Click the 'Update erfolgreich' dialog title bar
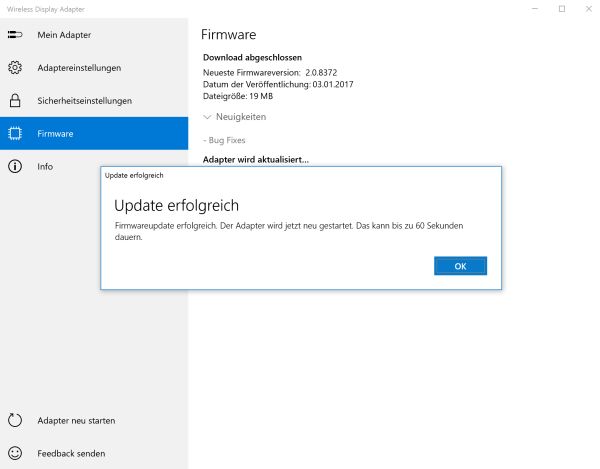The image size is (600, 469). (301, 175)
